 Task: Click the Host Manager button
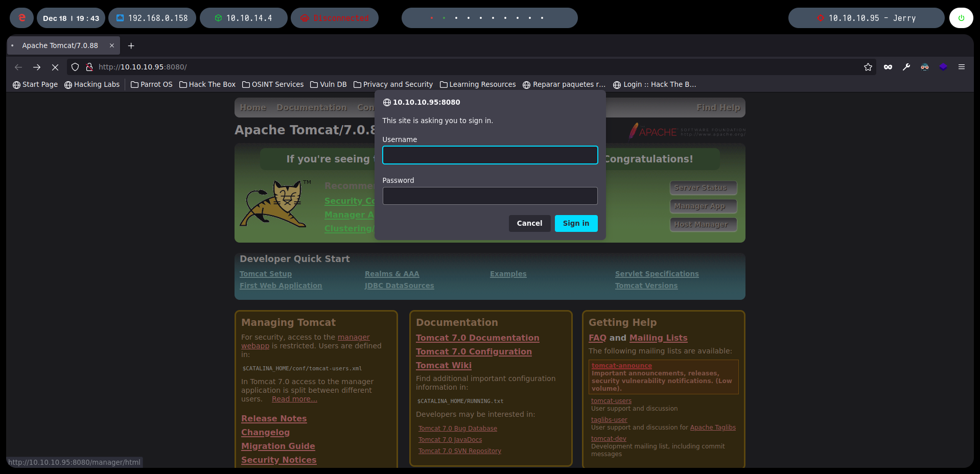pos(703,225)
